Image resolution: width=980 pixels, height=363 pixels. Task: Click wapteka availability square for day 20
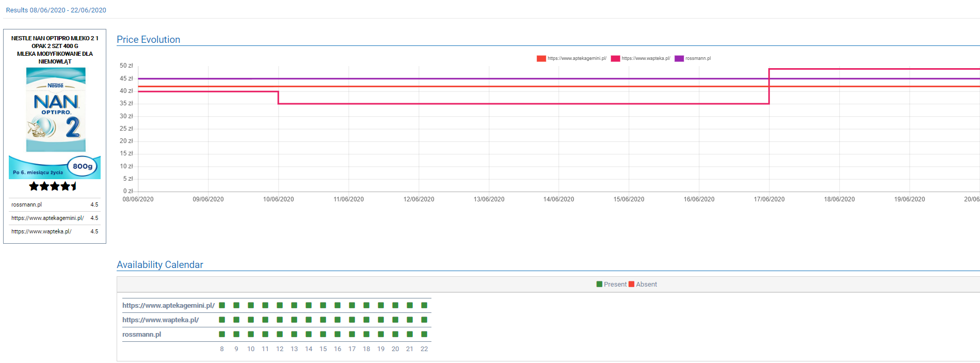pyautogui.click(x=395, y=320)
